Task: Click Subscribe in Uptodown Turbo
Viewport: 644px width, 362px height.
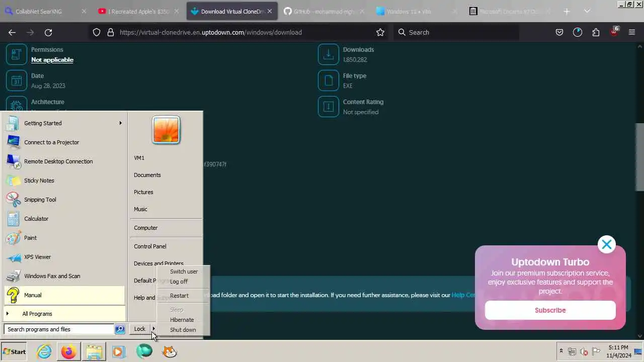Action: point(550,310)
